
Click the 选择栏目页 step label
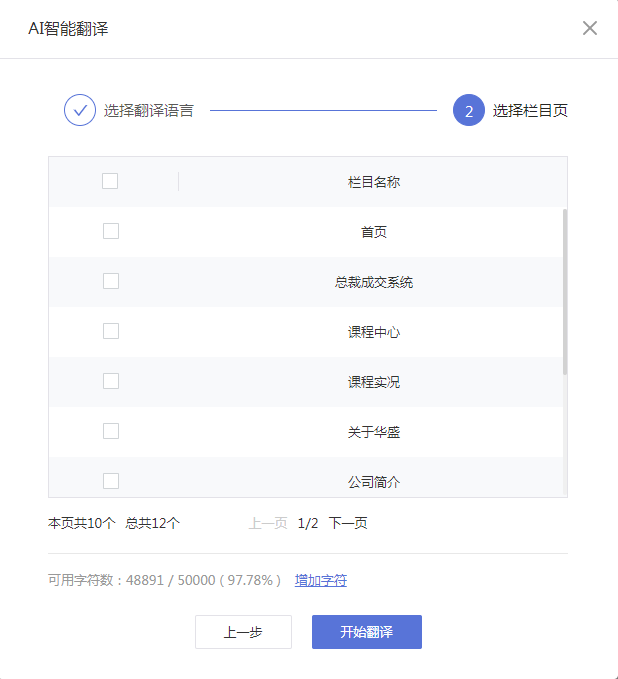tap(530, 110)
